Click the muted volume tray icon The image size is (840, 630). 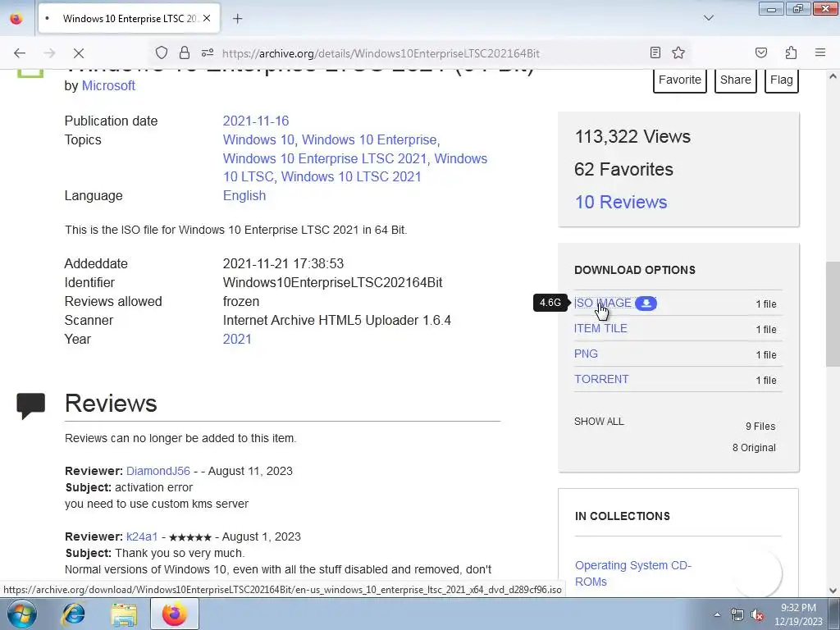[x=757, y=615]
